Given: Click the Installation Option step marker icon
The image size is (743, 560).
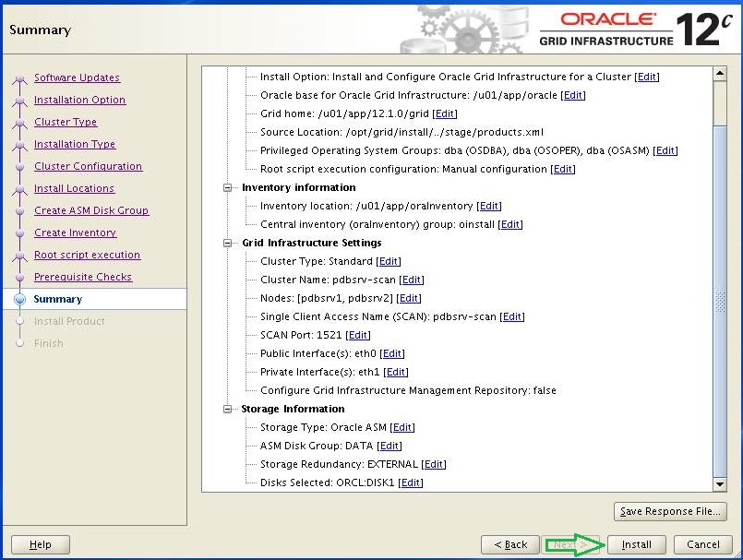Looking at the screenshot, I should click(20, 101).
